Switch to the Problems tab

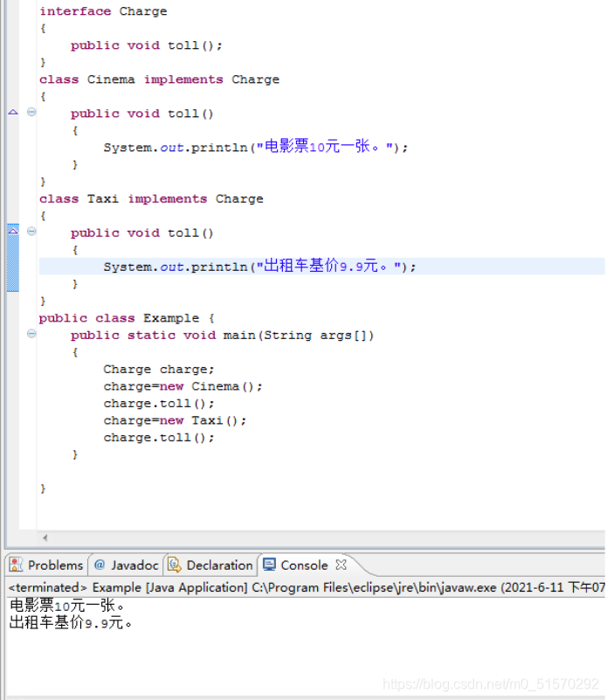coord(46,565)
